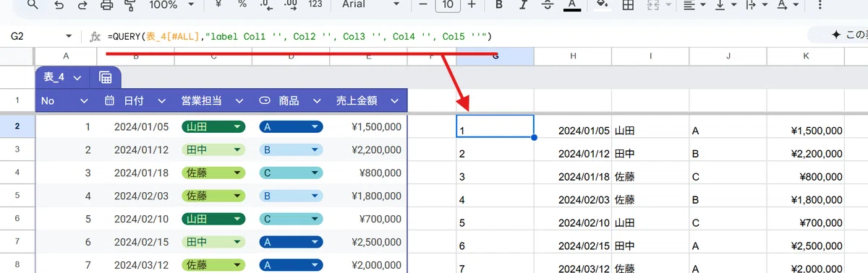Increase font size with plus button
Screen dimensions: 868x273
tap(472, 4)
